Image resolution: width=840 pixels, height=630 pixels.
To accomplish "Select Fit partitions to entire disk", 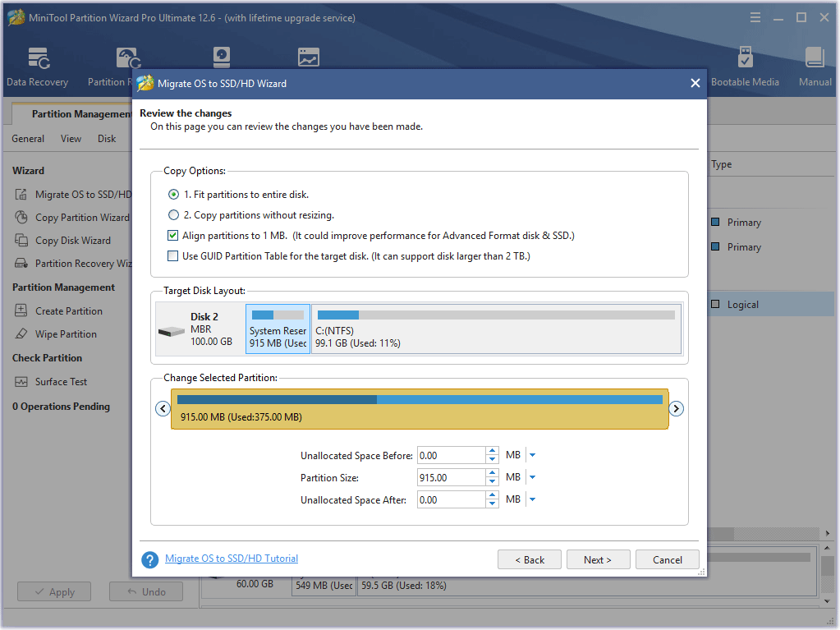I will (173, 195).
